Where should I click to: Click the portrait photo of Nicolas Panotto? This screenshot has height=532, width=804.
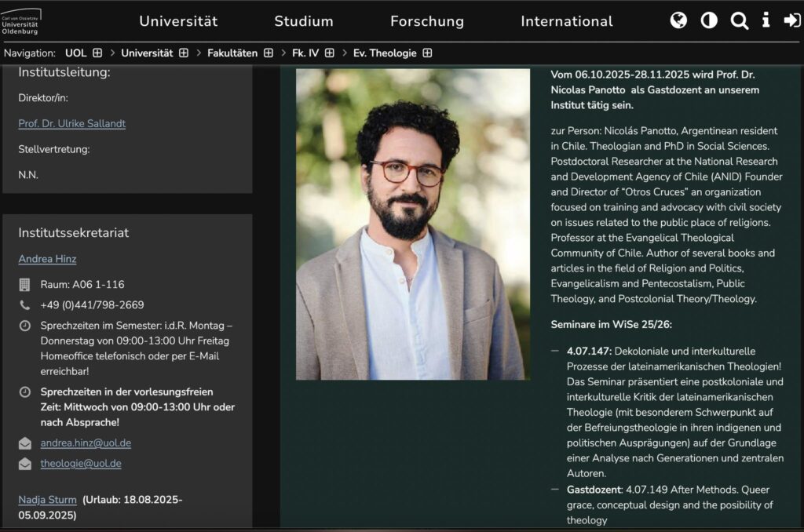click(x=413, y=224)
